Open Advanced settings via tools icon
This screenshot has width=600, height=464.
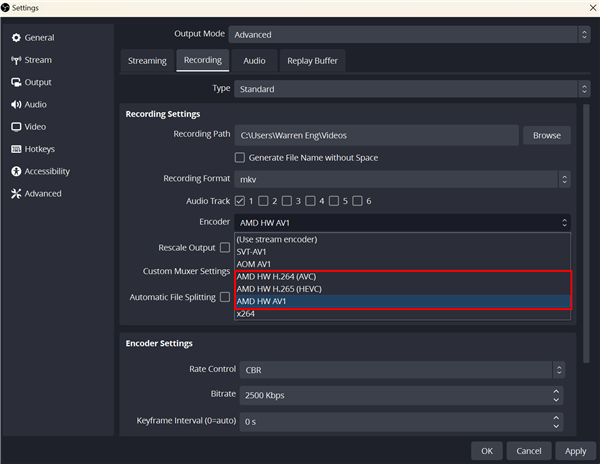16,194
